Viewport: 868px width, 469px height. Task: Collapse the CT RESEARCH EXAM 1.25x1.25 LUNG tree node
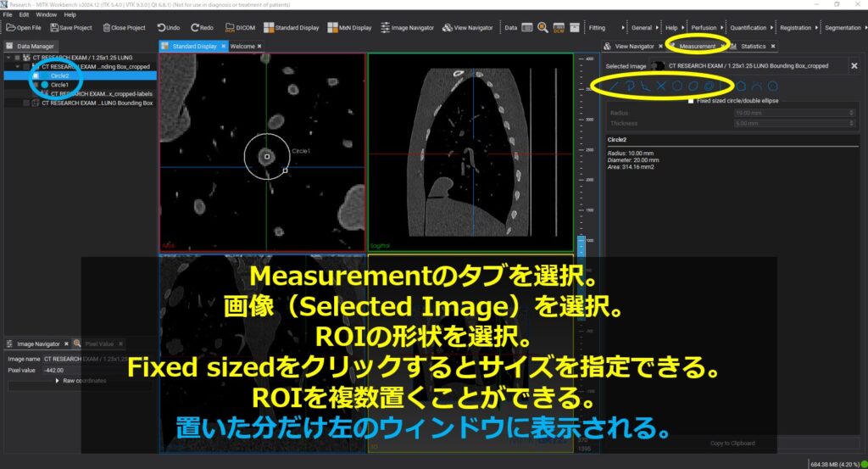pyautogui.click(x=8, y=58)
